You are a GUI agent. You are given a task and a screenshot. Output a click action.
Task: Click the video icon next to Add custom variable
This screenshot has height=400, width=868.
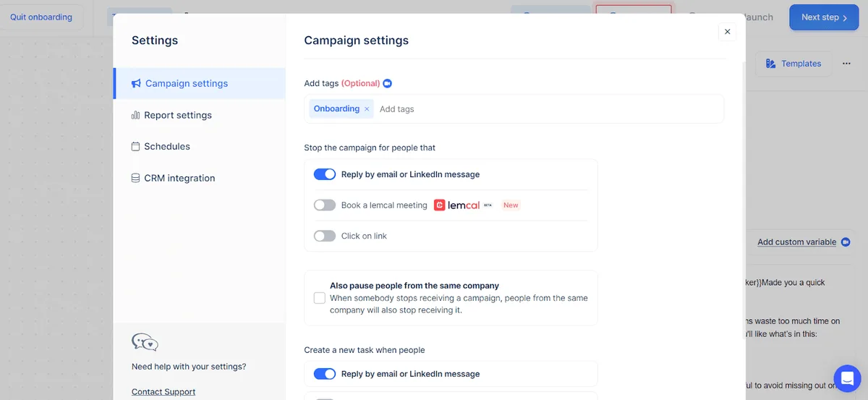tap(846, 242)
